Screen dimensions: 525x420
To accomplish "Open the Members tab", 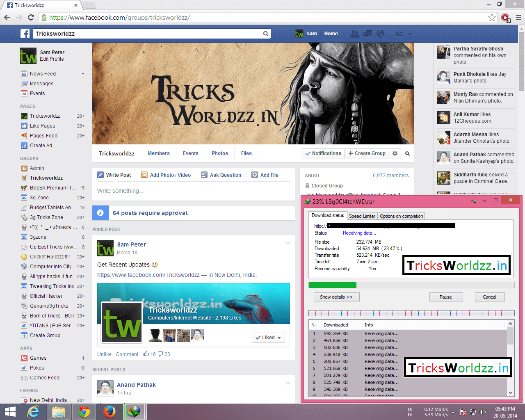I will pyautogui.click(x=158, y=153).
